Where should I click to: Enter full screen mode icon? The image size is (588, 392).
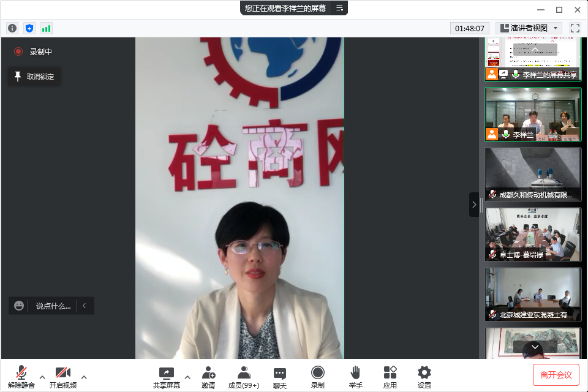pyautogui.click(x=575, y=28)
